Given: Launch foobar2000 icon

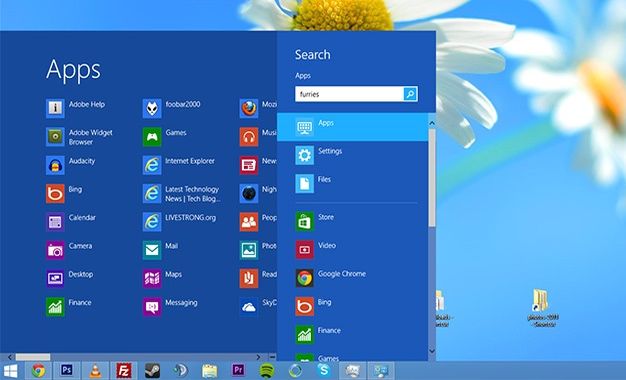Looking at the screenshot, I should coord(152,108).
